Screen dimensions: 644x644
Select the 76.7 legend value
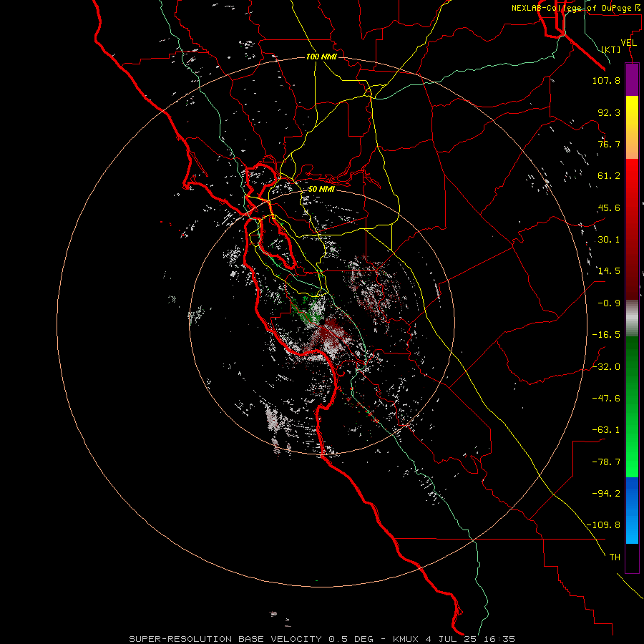[609, 144]
